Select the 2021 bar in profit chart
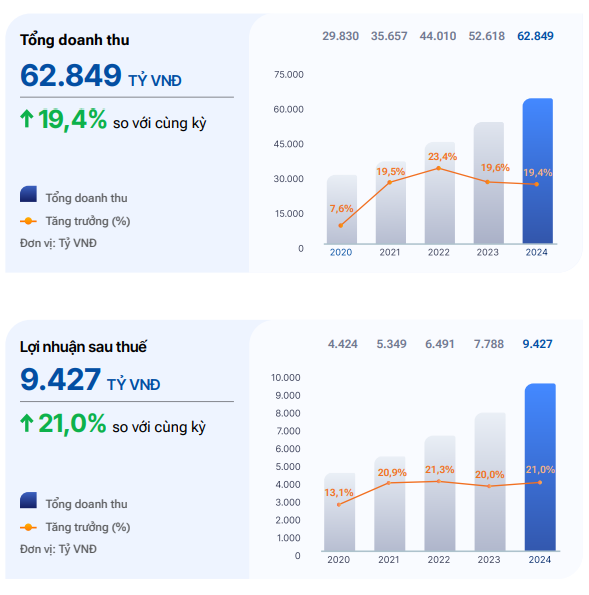The height and width of the screenshot is (595, 589). (389, 504)
